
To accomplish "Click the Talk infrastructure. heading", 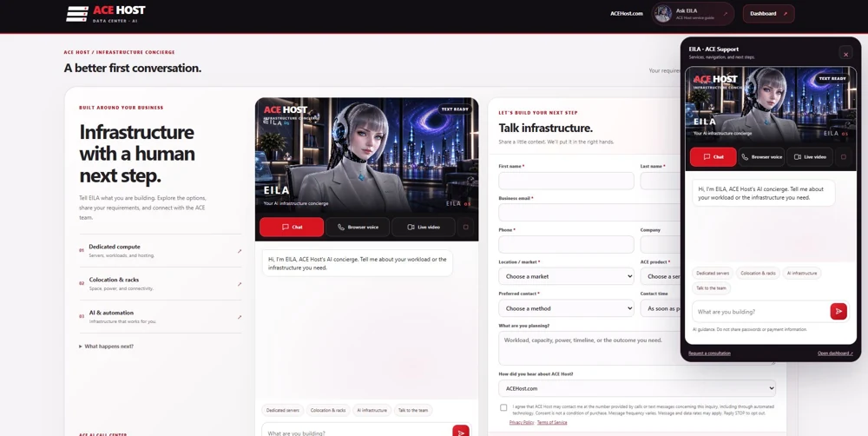I will 545,128.
